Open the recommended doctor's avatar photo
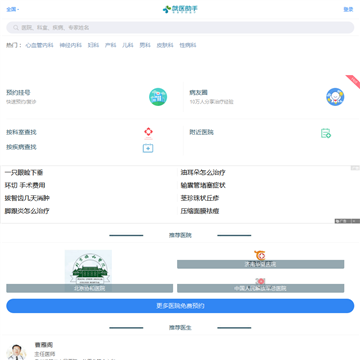The height and width of the screenshot is (360, 360). [16, 352]
